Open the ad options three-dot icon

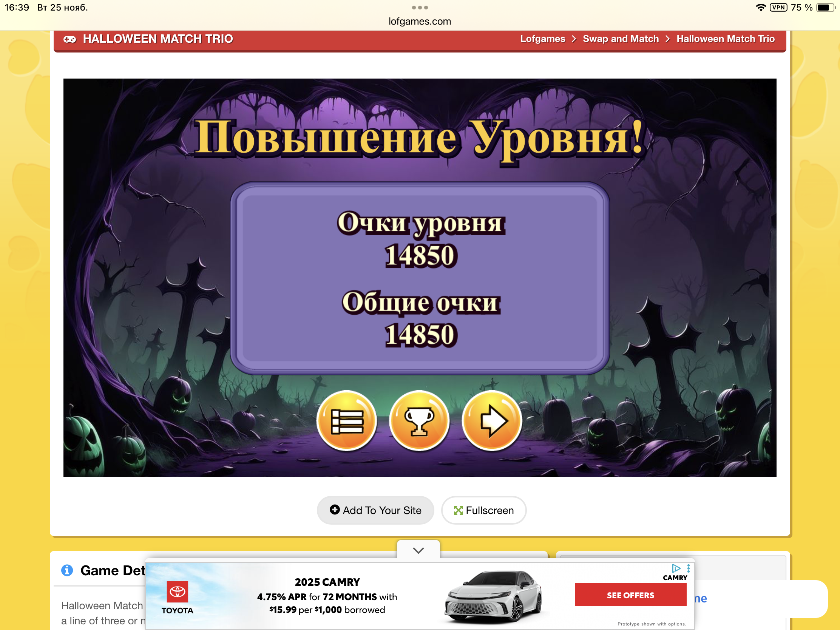689,568
